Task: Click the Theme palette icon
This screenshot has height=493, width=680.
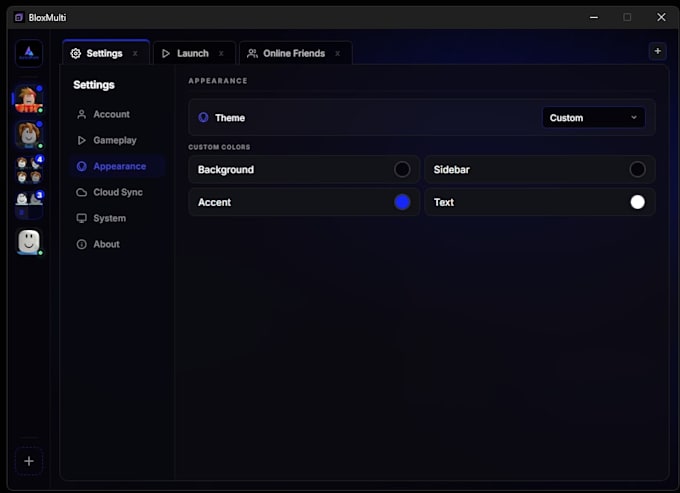Action: coord(203,118)
